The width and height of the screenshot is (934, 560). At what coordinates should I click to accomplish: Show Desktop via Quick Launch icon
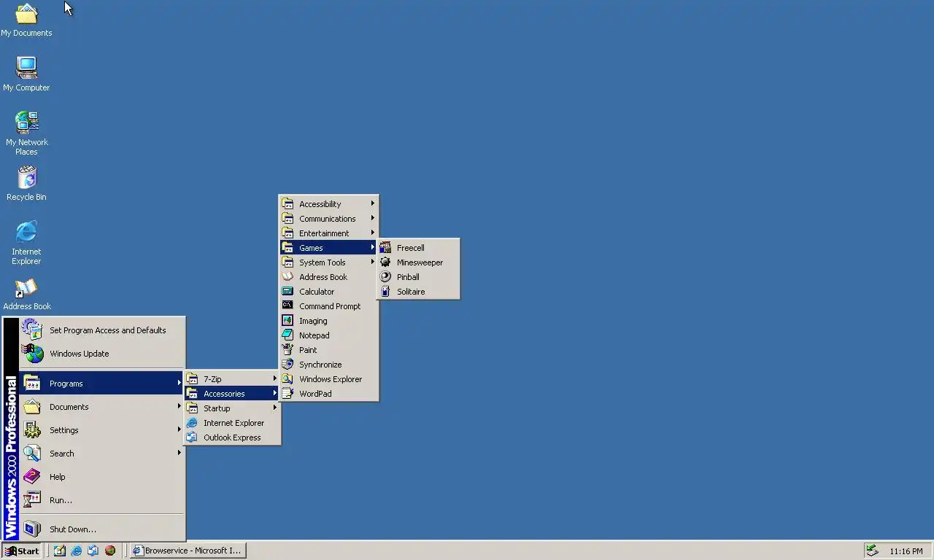pyautogui.click(x=59, y=551)
